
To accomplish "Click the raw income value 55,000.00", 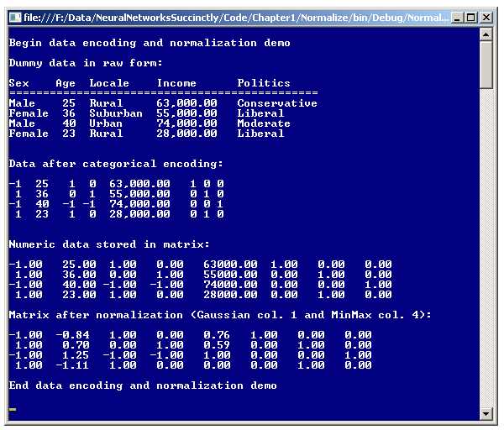I will (x=186, y=113).
